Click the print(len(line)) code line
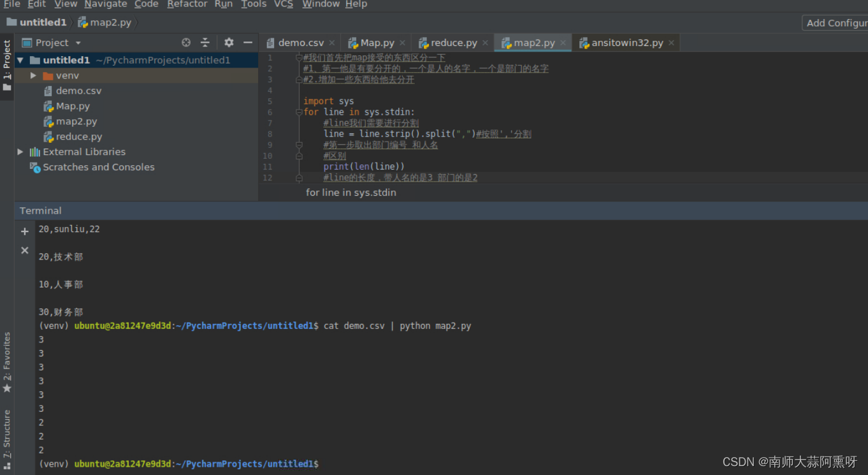Viewport: 868px width, 475px height. point(364,166)
